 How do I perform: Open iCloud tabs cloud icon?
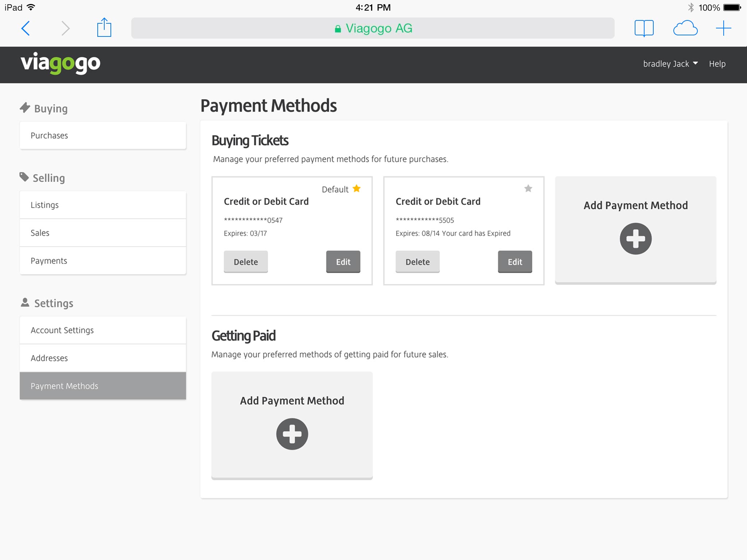(x=685, y=28)
